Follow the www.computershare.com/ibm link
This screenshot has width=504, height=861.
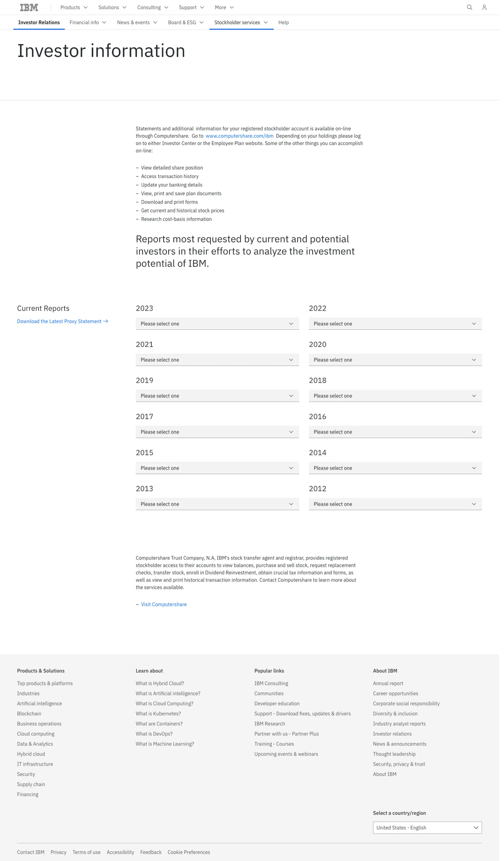pos(242,137)
